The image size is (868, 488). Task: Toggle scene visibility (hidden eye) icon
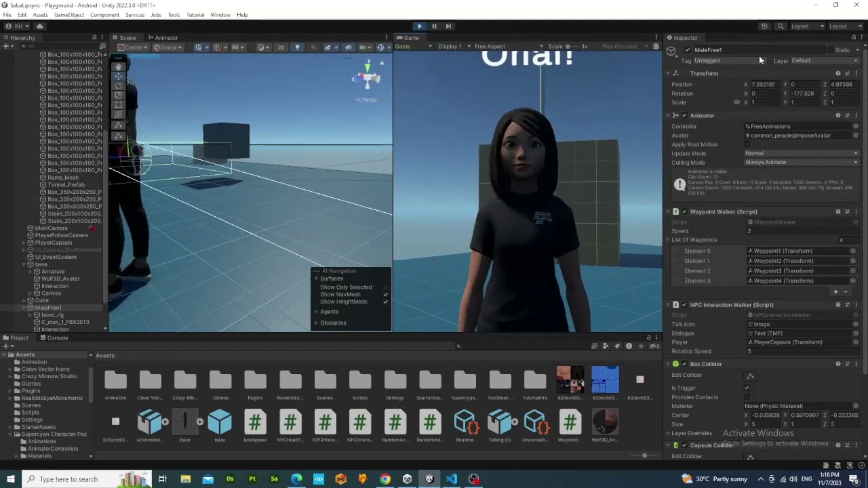pyautogui.click(x=348, y=47)
